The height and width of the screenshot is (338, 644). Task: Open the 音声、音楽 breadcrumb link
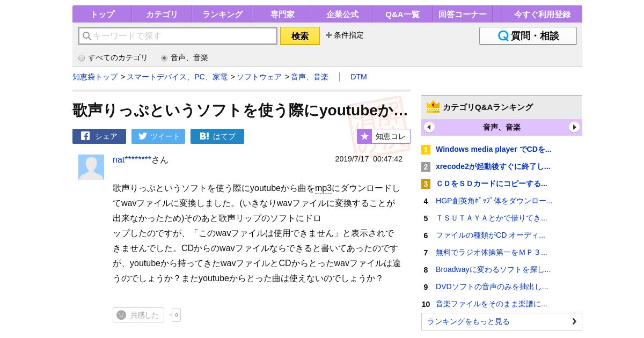[x=310, y=77]
